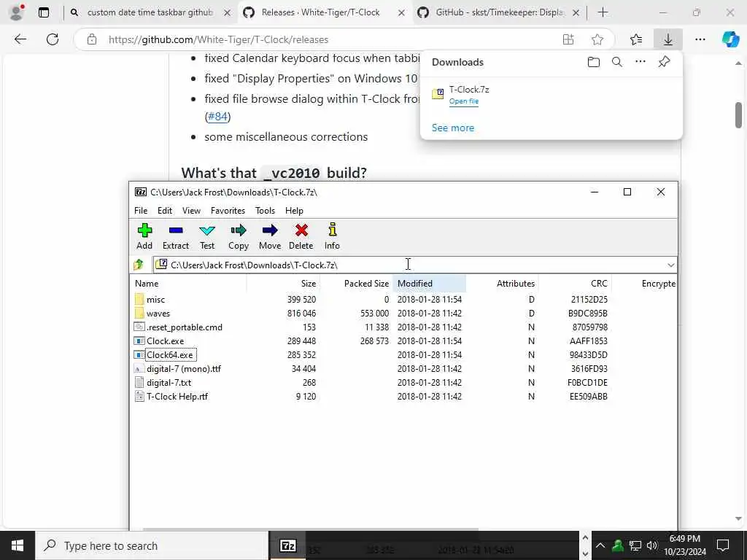
Task: Click the Extract toolbar button
Action: 176,236
